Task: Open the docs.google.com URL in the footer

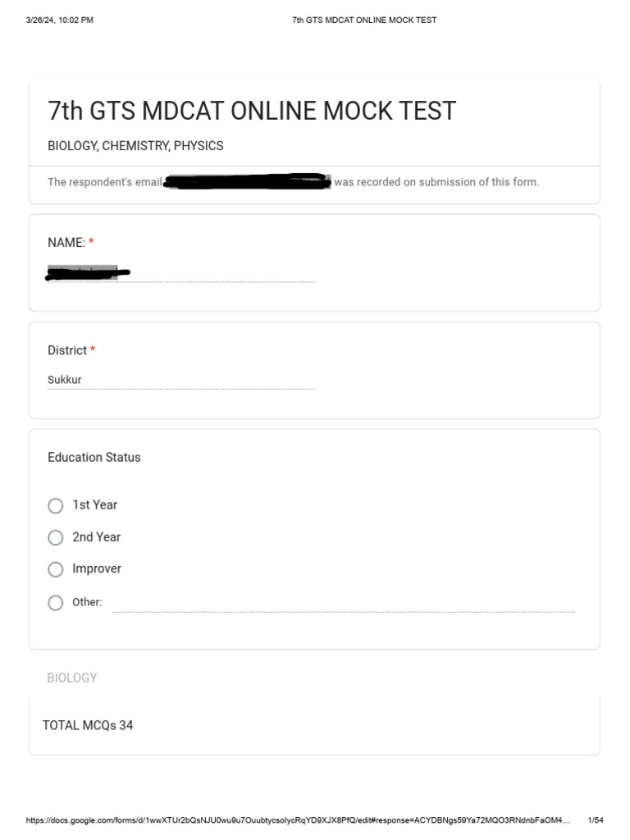Action: [x=298, y=820]
